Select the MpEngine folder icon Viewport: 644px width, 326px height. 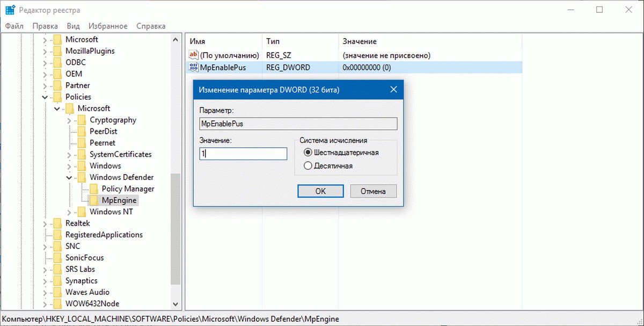pyautogui.click(x=93, y=200)
